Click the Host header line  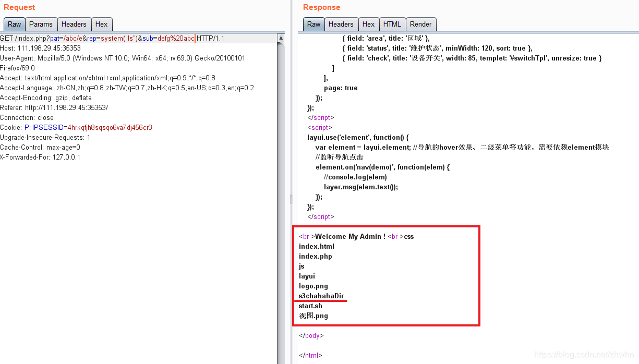pos(40,48)
